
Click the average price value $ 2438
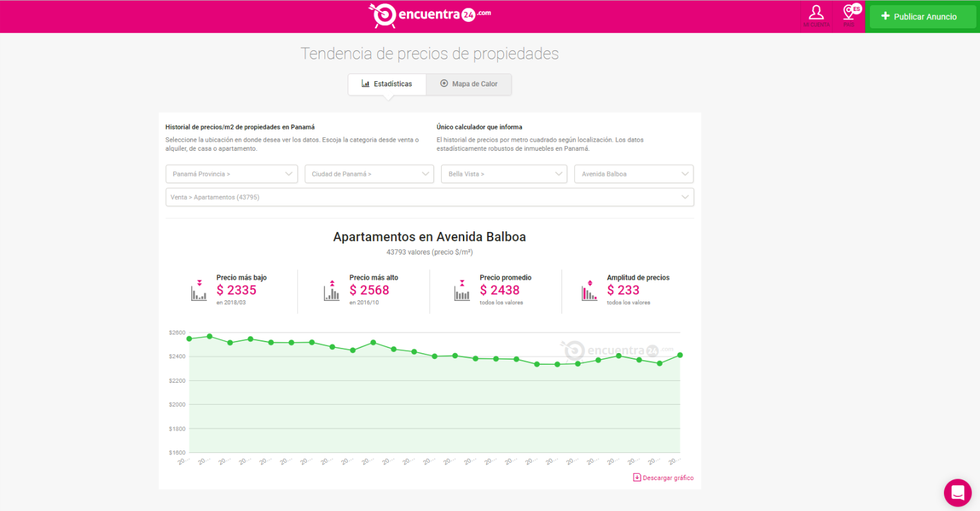coord(500,291)
